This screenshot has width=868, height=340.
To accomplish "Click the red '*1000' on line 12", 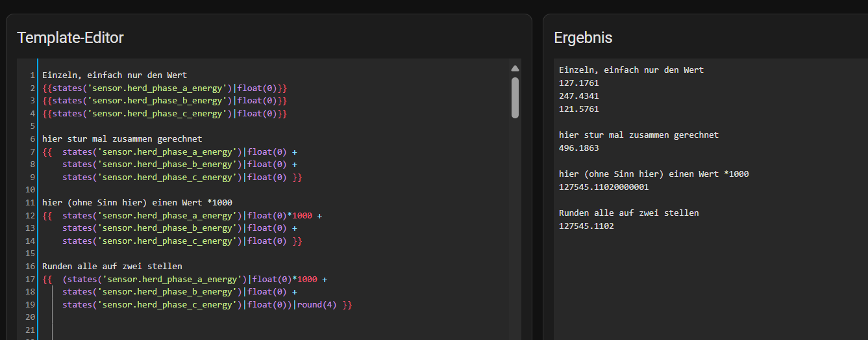I will click(299, 216).
